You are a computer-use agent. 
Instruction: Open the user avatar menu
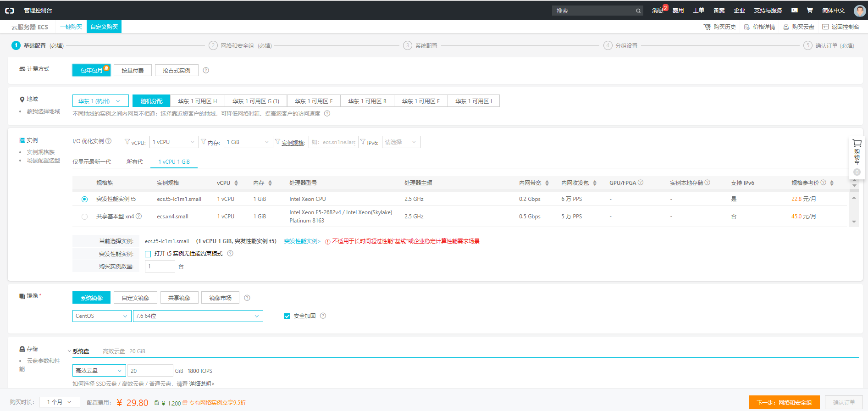click(860, 11)
